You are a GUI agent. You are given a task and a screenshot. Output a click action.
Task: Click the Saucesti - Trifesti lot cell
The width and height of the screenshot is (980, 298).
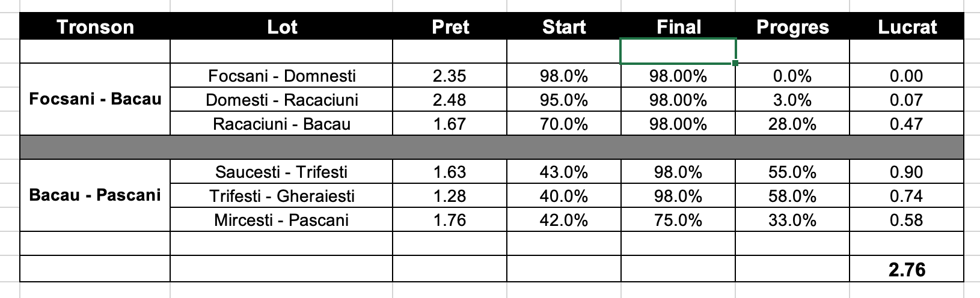click(281, 172)
